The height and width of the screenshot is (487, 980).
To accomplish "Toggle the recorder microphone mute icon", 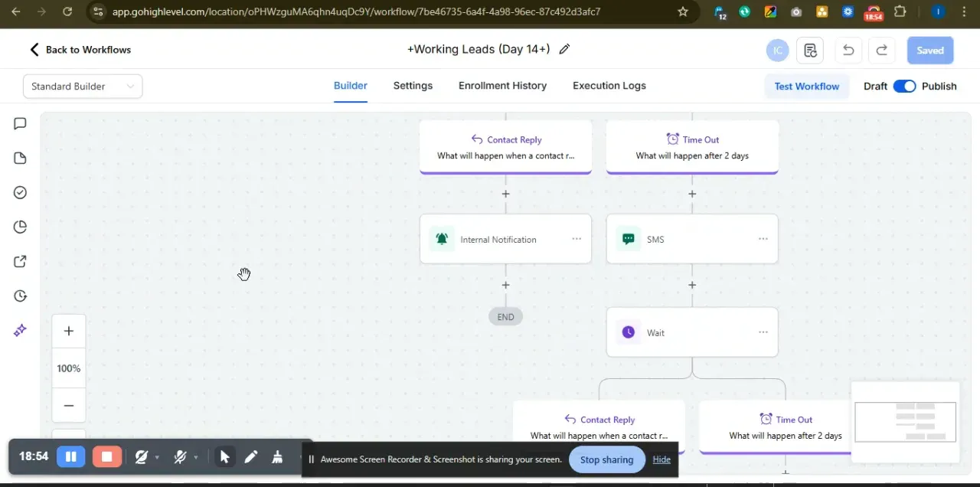I will [180, 457].
